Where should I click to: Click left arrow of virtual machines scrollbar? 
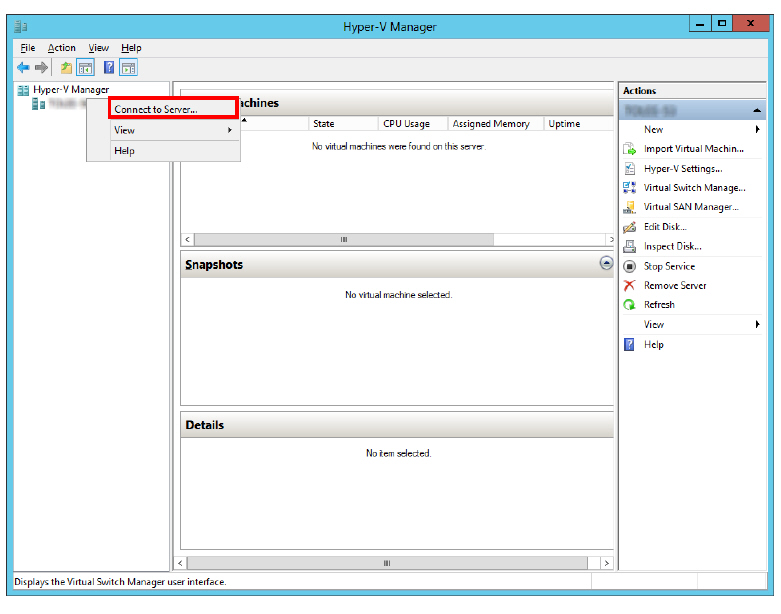coord(187,240)
